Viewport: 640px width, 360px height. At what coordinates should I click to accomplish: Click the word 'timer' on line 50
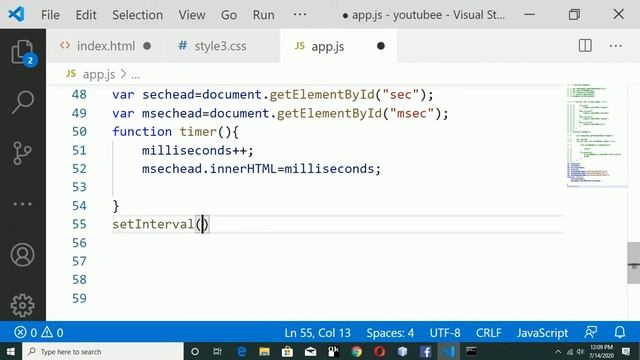click(198, 132)
